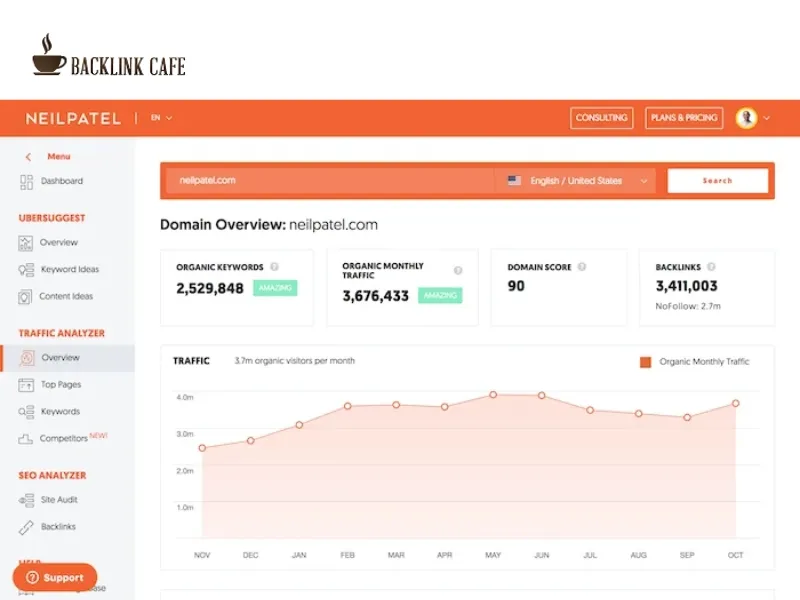Open Keywords under Traffic Analyzer
Viewport: 800px width, 600px height.
[60, 412]
